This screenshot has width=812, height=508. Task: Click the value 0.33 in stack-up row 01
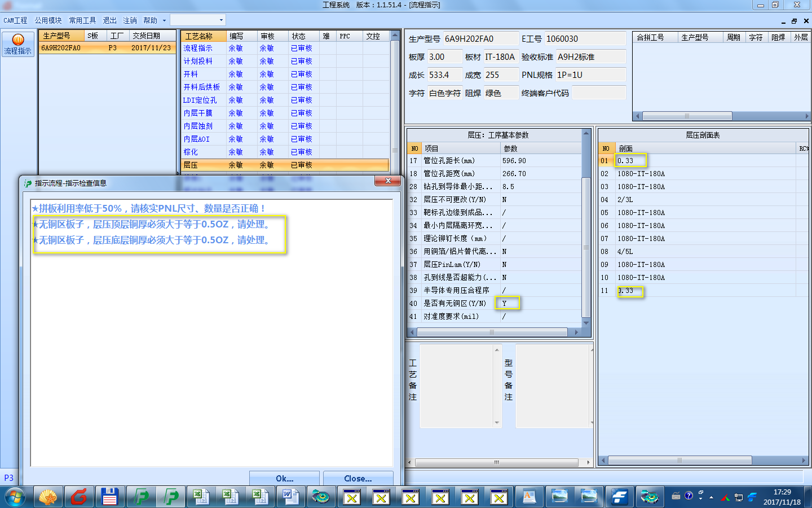coord(625,161)
